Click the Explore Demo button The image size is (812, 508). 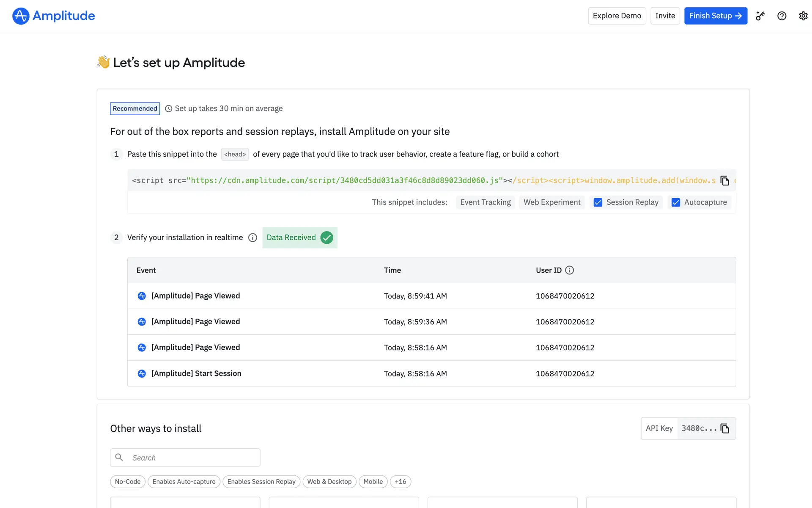(x=617, y=16)
